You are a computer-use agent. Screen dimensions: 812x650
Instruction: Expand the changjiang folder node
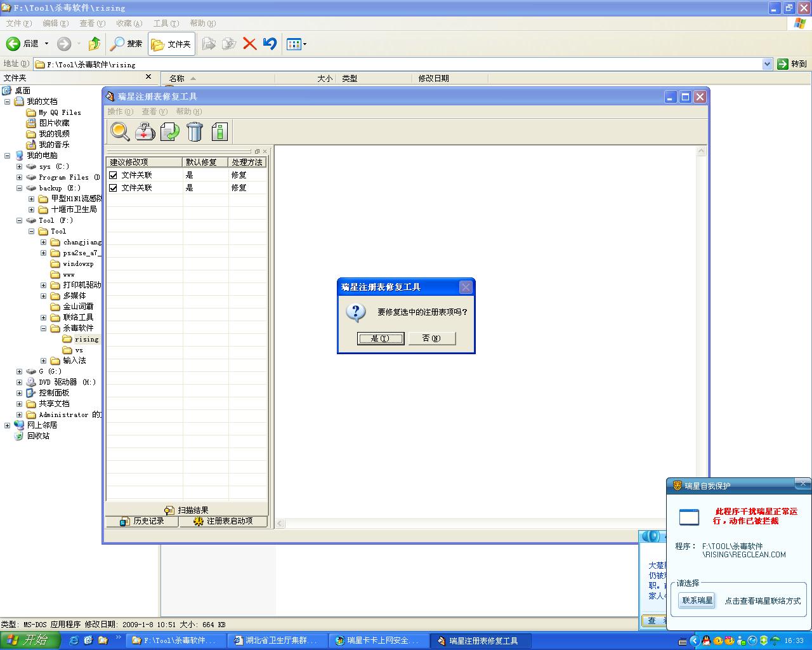pos(43,242)
